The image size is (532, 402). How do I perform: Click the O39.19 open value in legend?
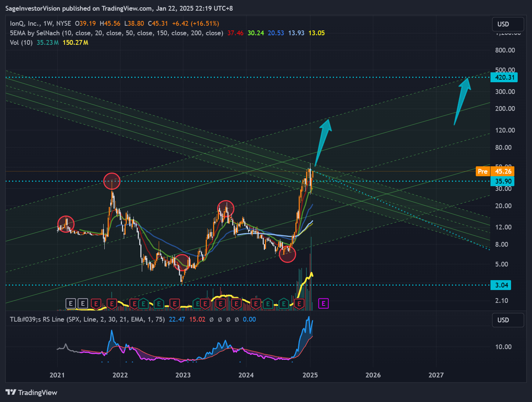tap(85, 23)
